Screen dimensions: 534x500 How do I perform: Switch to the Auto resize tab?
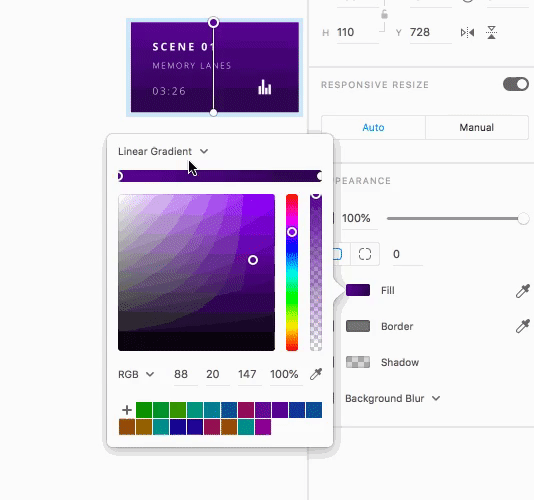(x=373, y=127)
